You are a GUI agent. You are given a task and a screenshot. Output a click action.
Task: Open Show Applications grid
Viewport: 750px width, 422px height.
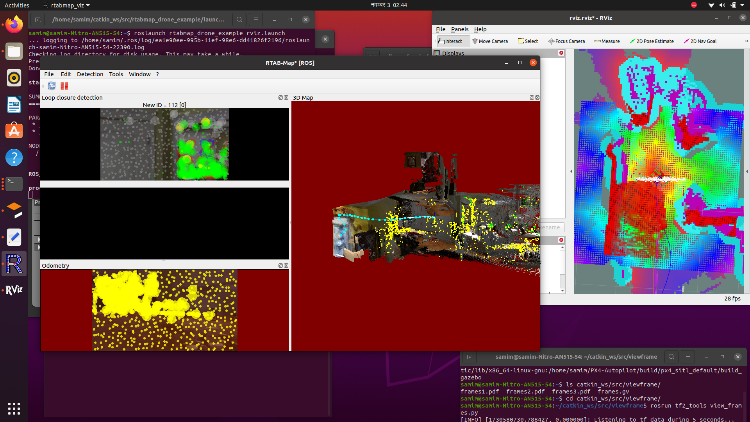pyautogui.click(x=14, y=408)
